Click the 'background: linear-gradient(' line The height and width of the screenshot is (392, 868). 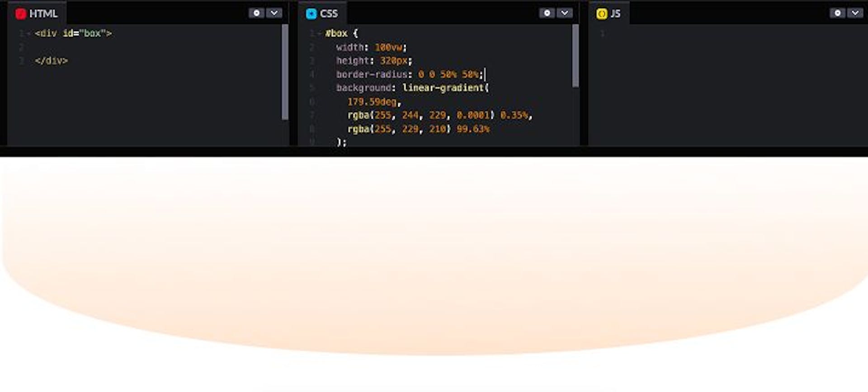[412, 88]
